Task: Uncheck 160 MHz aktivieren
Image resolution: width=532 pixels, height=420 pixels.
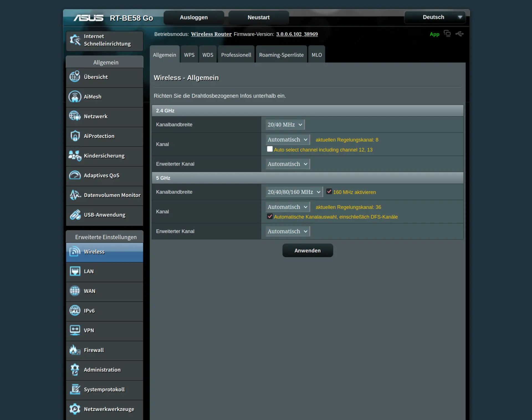Action: point(329,192)
